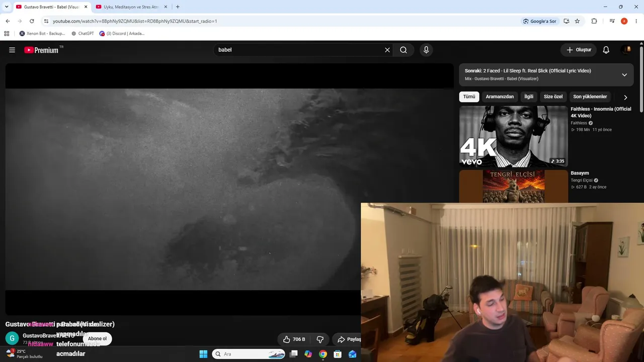
Task: Expand the Sonraki mix playlist panel
Action: (x=624, y=74)
